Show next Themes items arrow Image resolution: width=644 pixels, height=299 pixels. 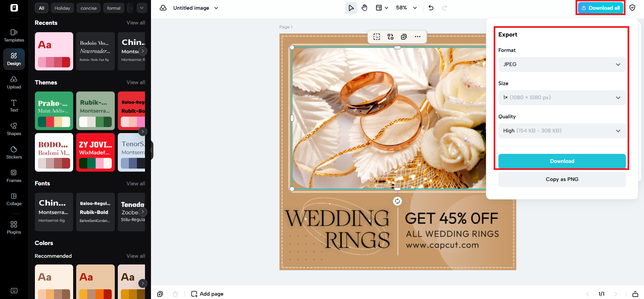143,131
